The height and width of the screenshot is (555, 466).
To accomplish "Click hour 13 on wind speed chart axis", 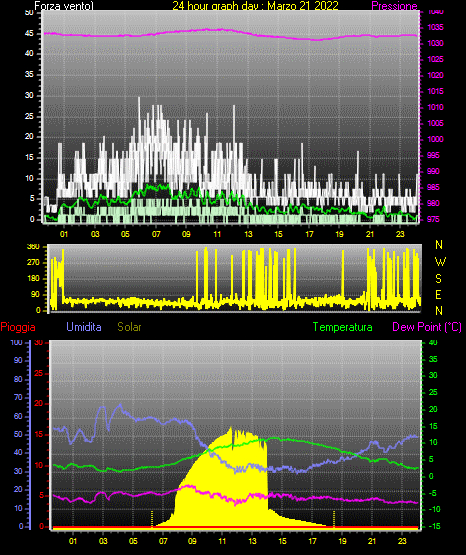I will (248, 234).
